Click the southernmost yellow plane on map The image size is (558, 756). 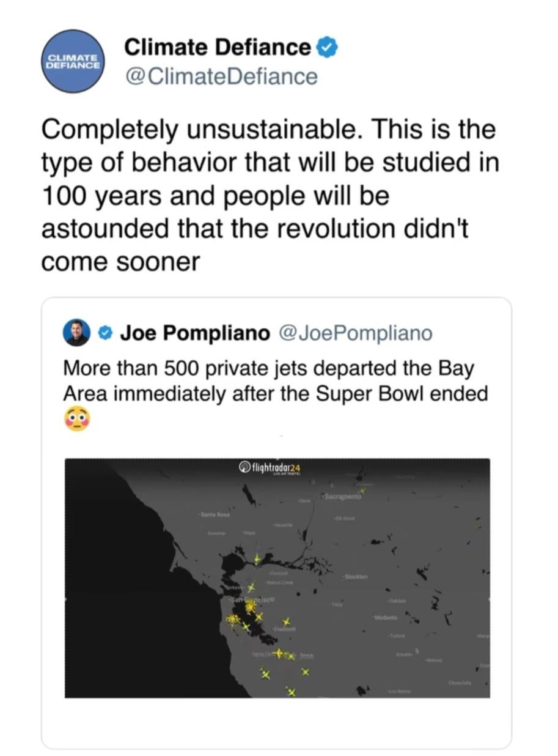coord(292,692)
